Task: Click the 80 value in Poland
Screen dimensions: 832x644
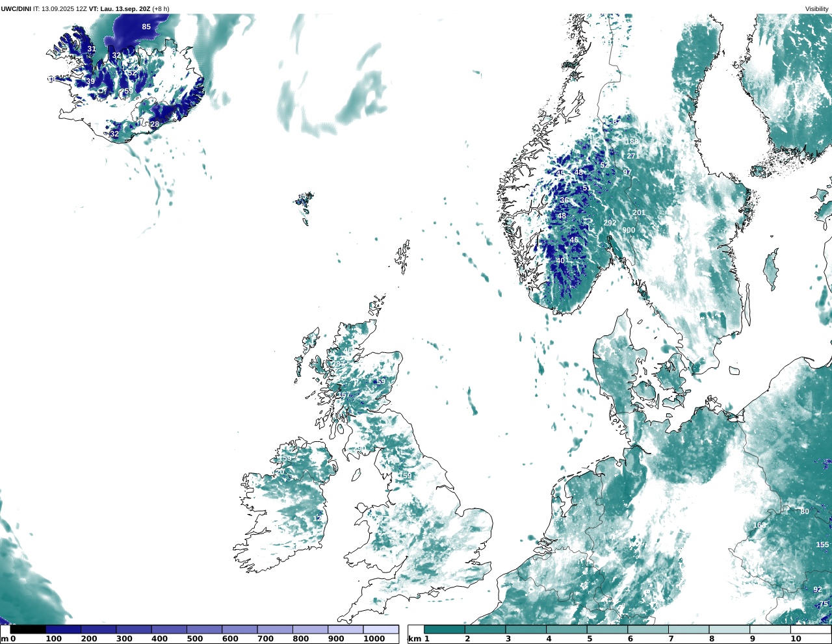Action: [805, 511]
